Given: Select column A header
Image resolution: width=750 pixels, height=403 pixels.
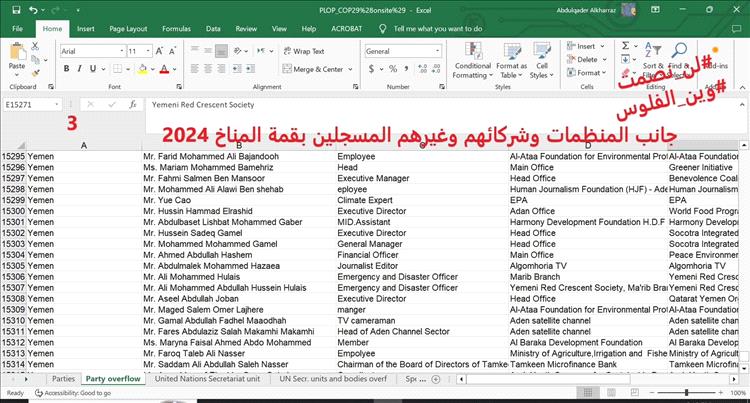Looking at the screenshot, I should click(x=84, y=145).
